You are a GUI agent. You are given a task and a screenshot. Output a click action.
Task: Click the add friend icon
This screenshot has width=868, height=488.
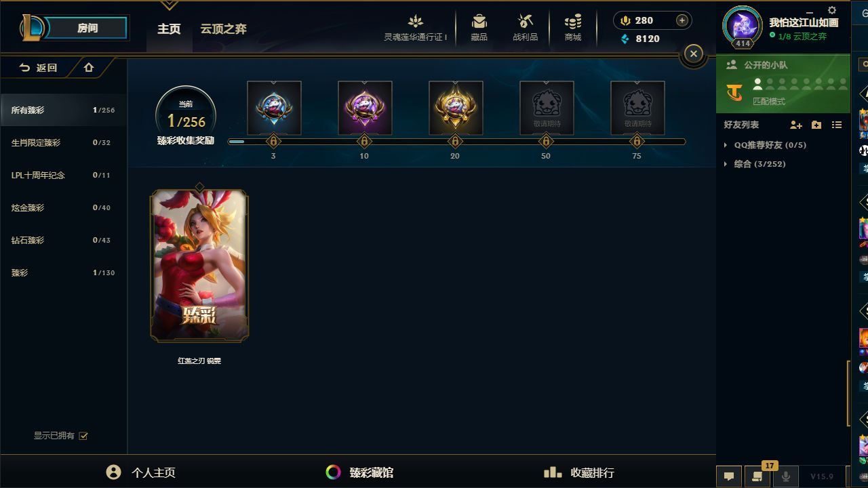coord(796,125)
